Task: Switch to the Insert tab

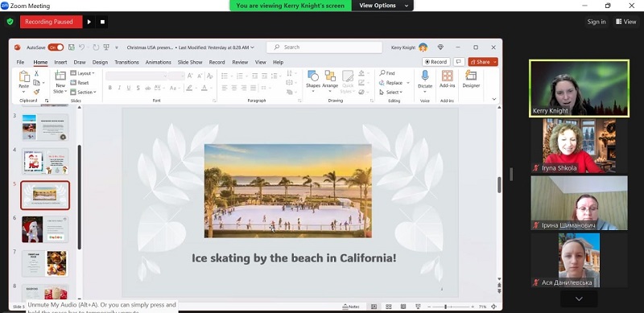Action: pos(60,62)
